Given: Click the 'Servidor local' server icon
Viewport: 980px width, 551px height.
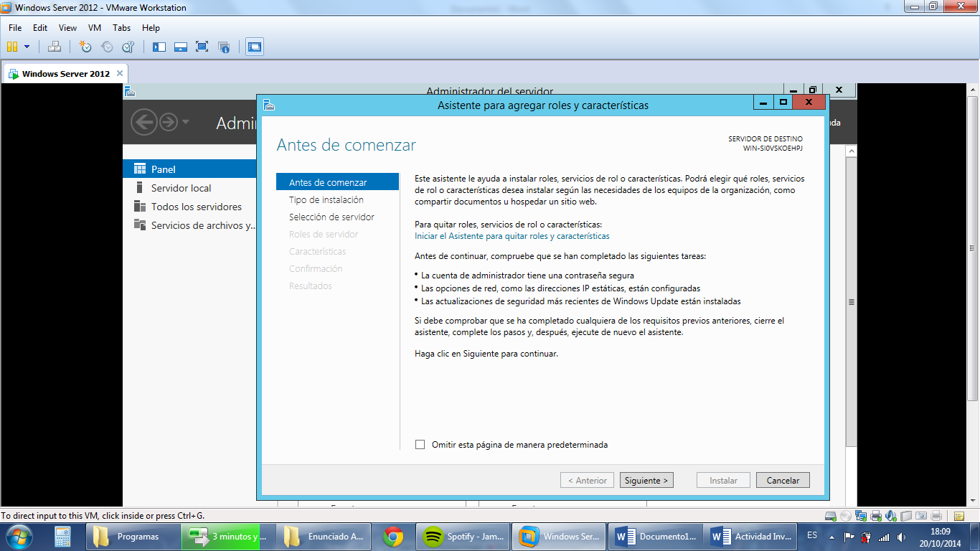Looking at the screenshot, I should pos(138,188).
